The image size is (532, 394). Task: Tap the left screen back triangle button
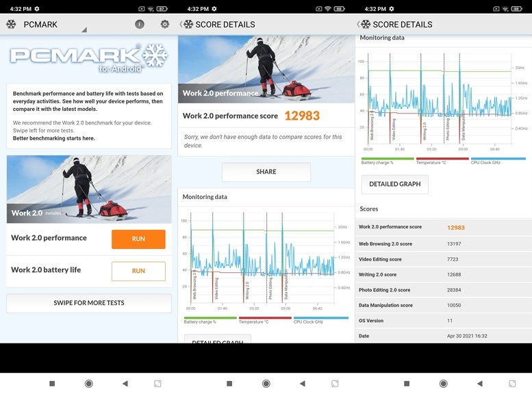click(125, 384)
